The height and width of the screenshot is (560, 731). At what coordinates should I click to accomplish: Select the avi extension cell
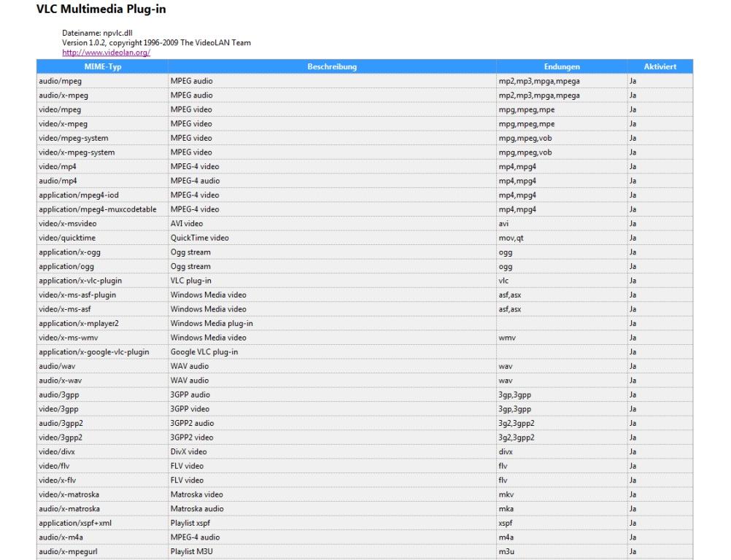point(562,224)
